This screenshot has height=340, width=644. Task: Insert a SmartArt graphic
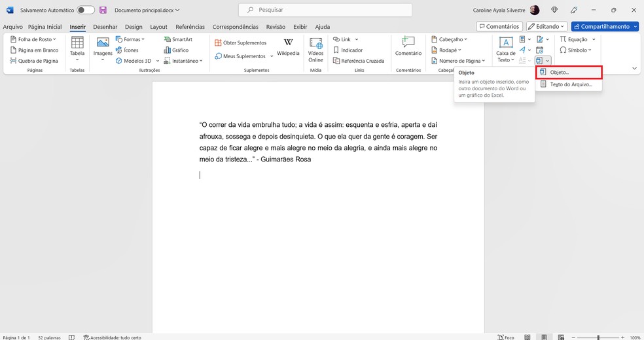[178, 39]
